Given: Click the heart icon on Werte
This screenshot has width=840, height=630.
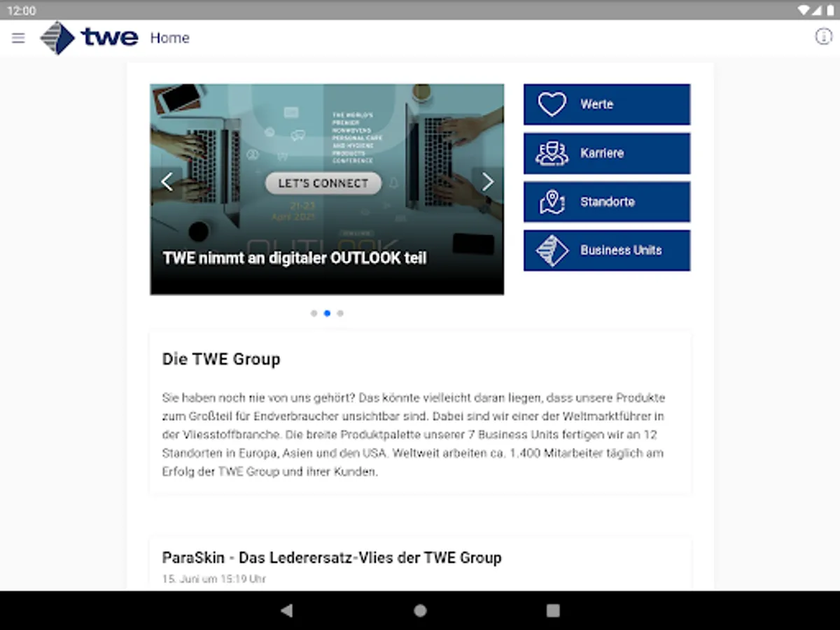Looking at the screenshot, I should 552,104.
